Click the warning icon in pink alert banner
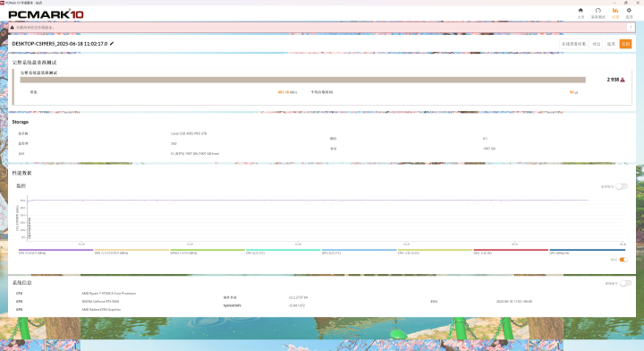This screenshot has width=644, height=351. (x=12, y=28)
